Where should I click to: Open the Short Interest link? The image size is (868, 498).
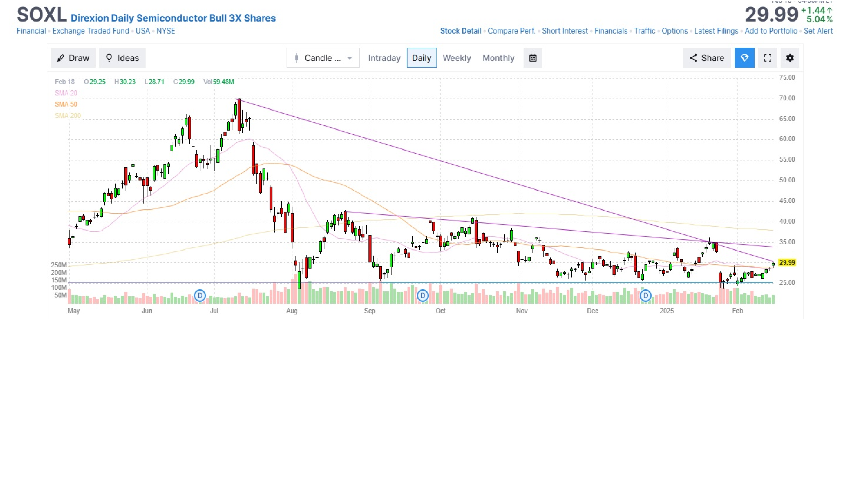[565, 31]
